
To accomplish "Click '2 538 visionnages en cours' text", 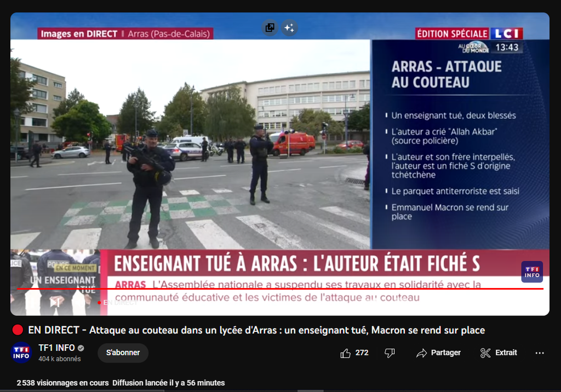I will pyautogui.click(x=62, y=383).
